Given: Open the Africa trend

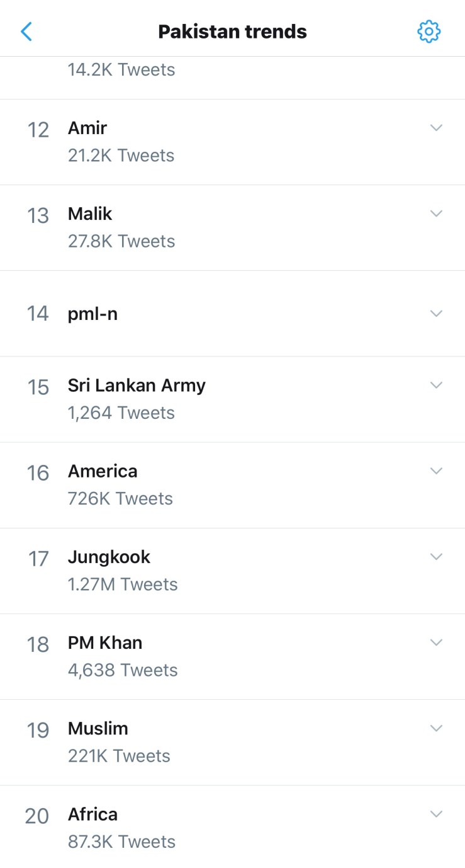Looking at the screenshot, I should click(92, 814).
